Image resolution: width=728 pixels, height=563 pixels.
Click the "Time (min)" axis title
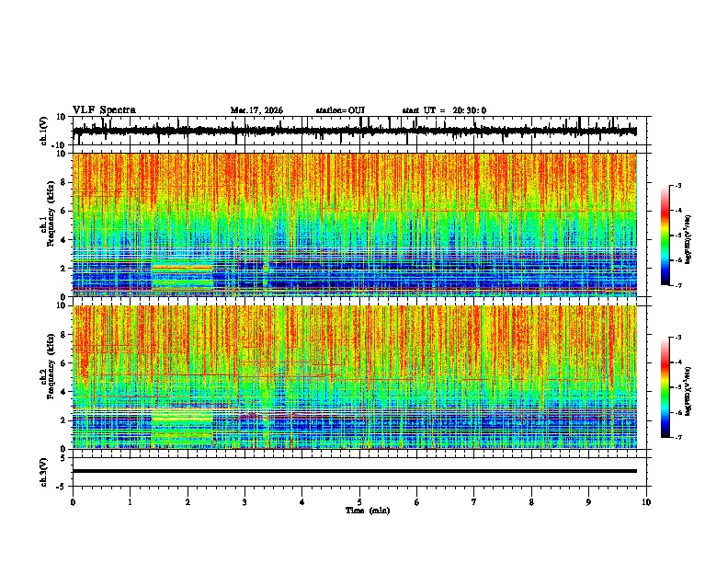[368, 510]
